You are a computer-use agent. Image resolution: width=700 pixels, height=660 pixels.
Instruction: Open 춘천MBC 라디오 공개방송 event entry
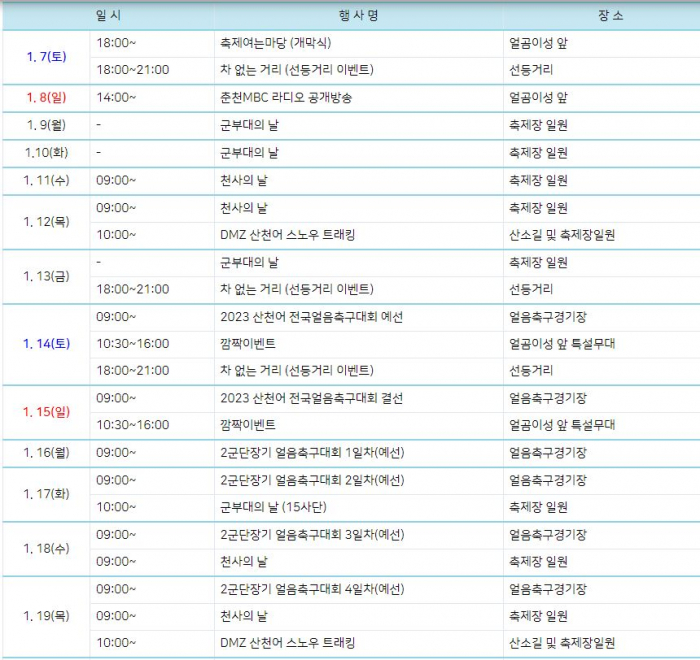pyautogui.click(x=285, y=98)
